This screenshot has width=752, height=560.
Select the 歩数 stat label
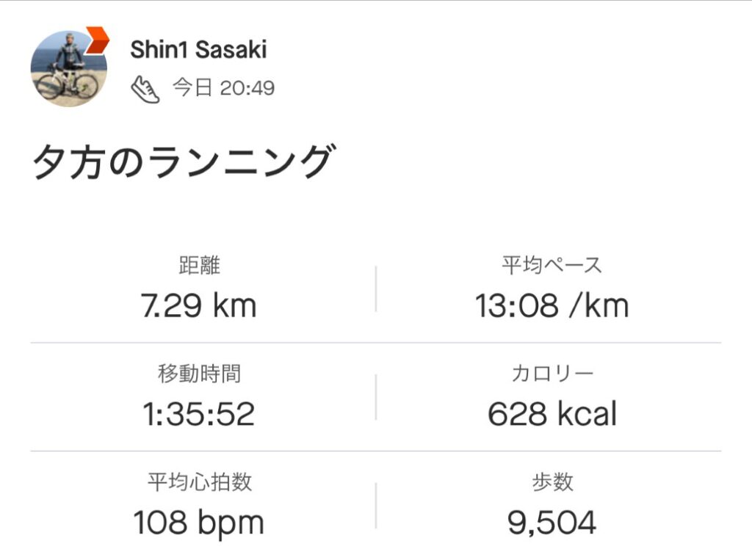tap(552, 482)
